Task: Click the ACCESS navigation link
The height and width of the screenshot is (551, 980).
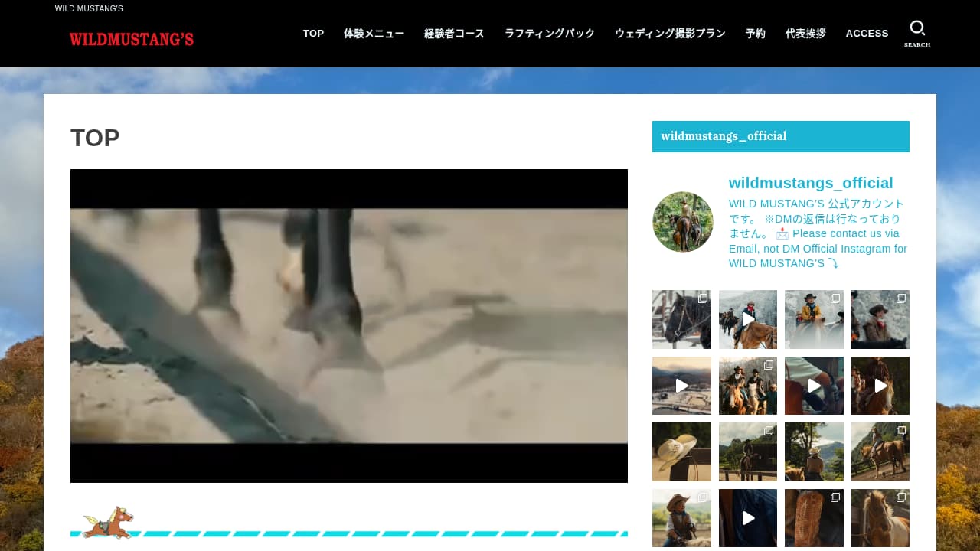Action: (867, 34)
